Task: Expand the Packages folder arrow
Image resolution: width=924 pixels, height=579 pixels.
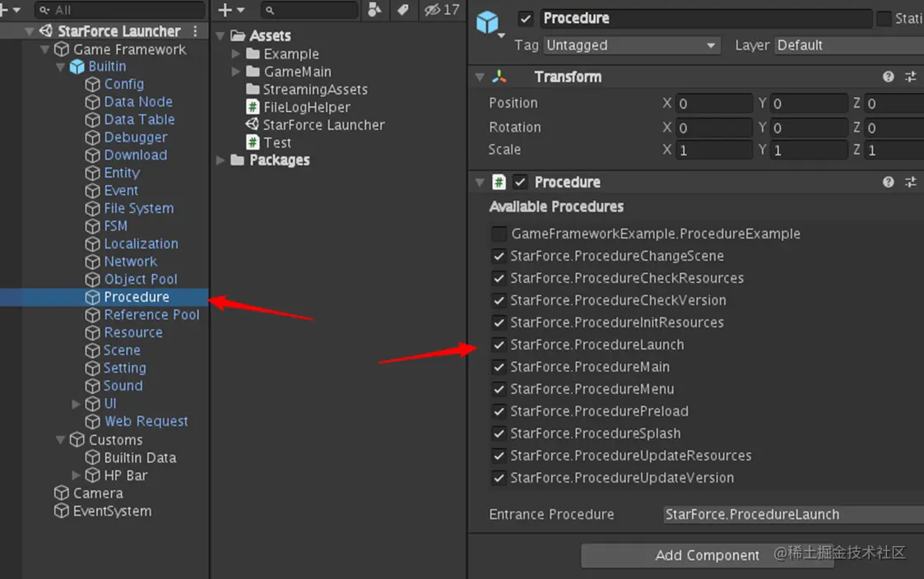Action: [221, 160]
